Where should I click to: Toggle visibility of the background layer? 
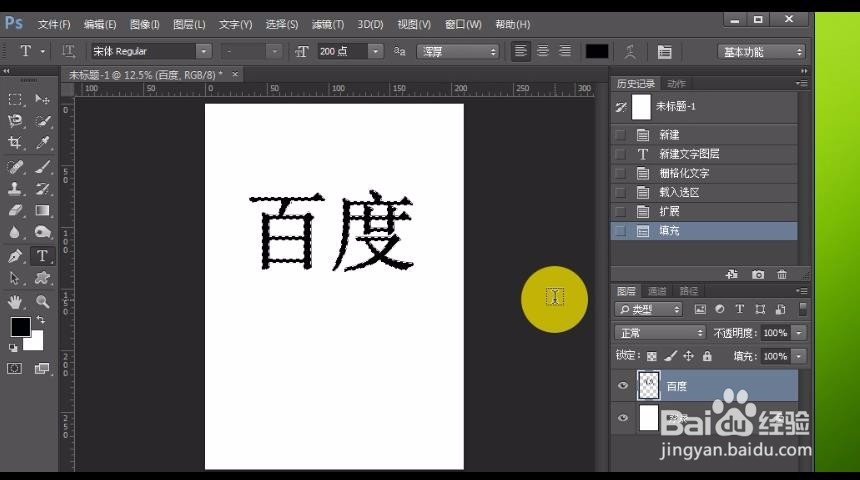623,418
